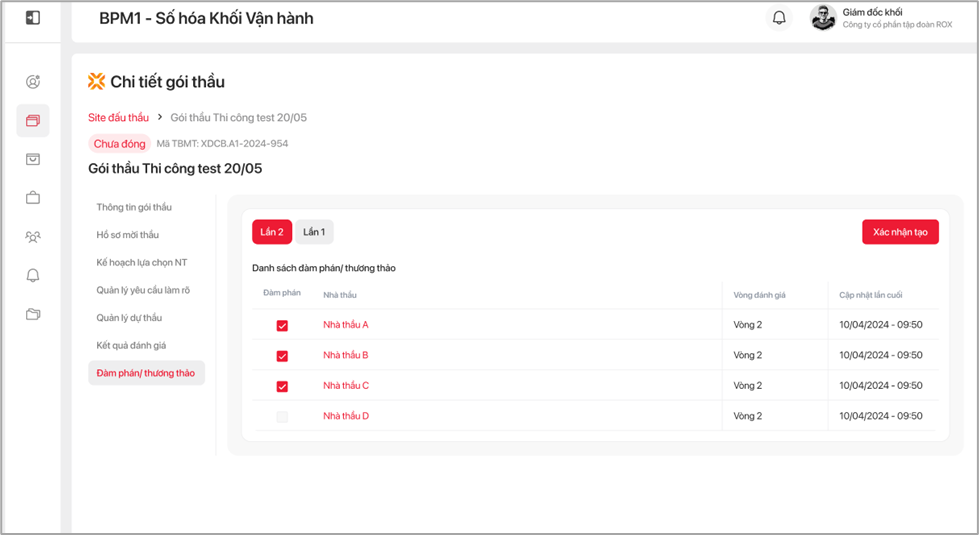Switch to the Lần 1 tab
The height and width of the screenshot is (535, 979).
pyautogui.click(x=314, y=232)
